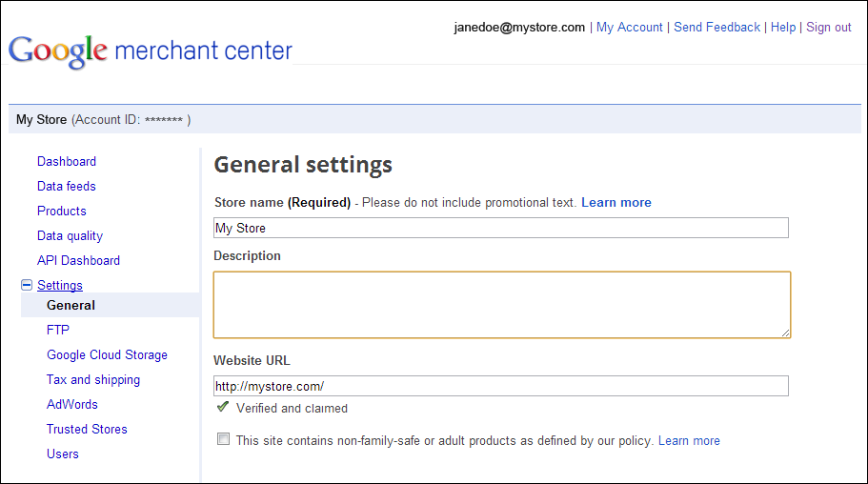
Task: Navigate to Data quality
Action: [70, 236]
